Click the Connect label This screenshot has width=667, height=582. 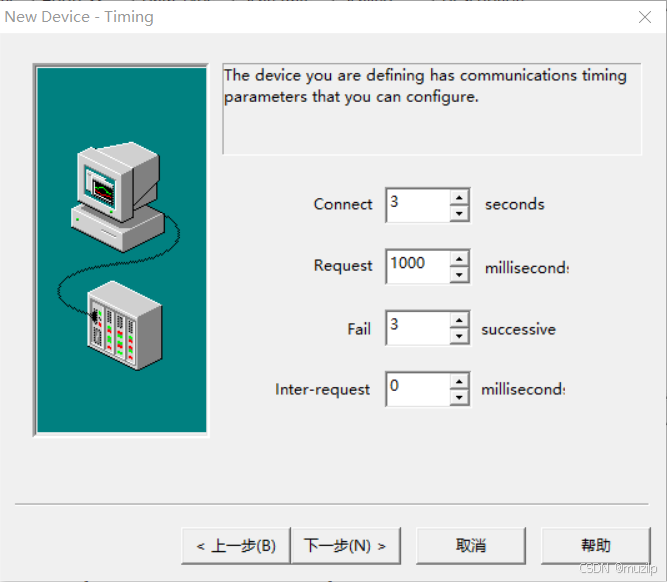click(x=343, y=204)
